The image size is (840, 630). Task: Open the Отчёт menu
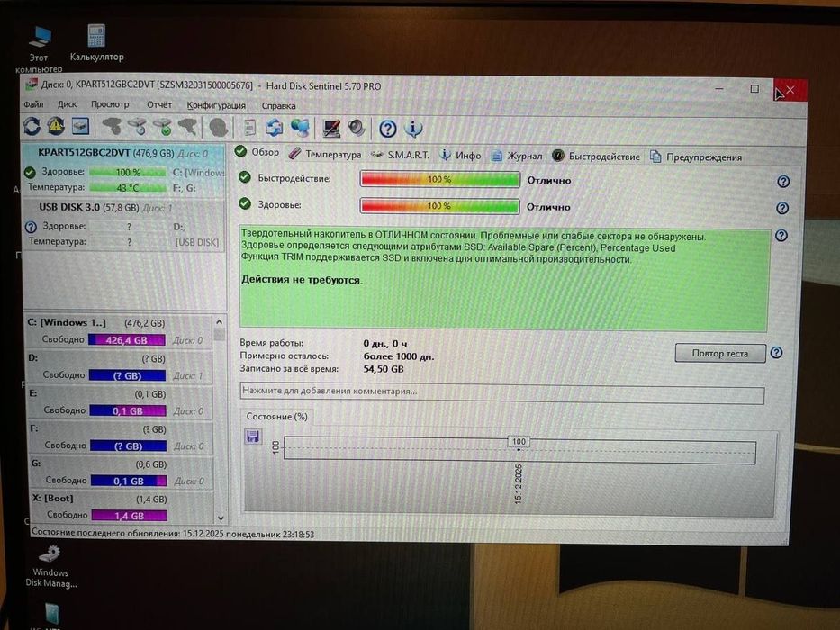click(159, 105)
